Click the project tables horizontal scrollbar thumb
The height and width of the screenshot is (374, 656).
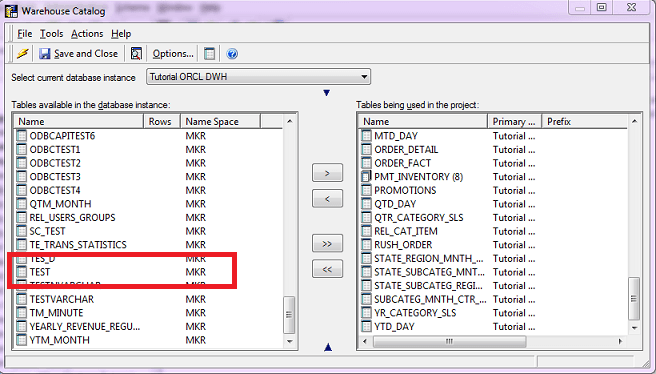click(x=449, y=341)
